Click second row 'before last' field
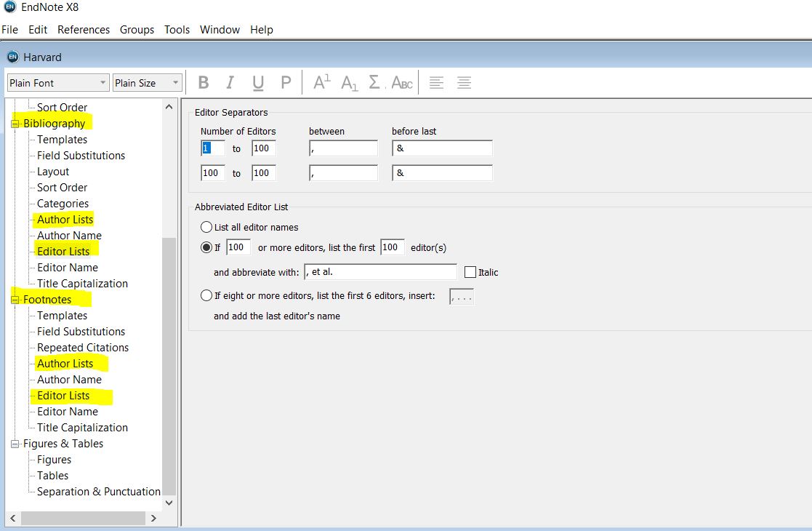Screen dimensions: 812x531 click(442, 173)
